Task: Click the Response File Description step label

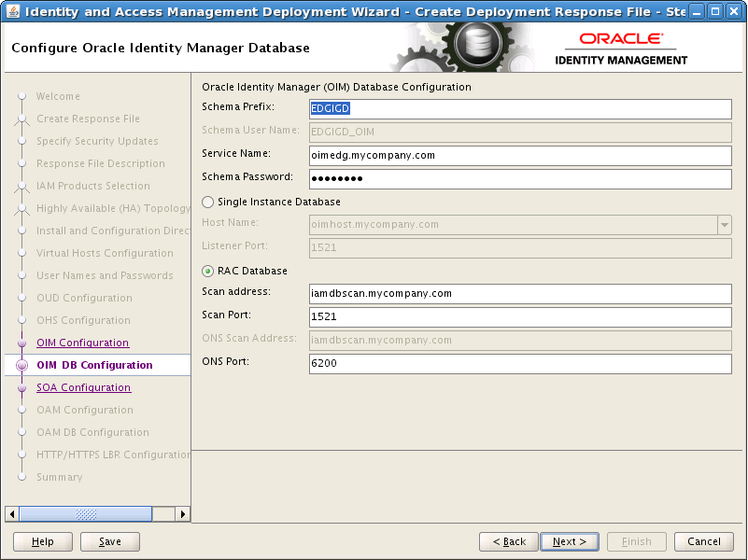Action: pyautogui.click(x=101, y=163)
